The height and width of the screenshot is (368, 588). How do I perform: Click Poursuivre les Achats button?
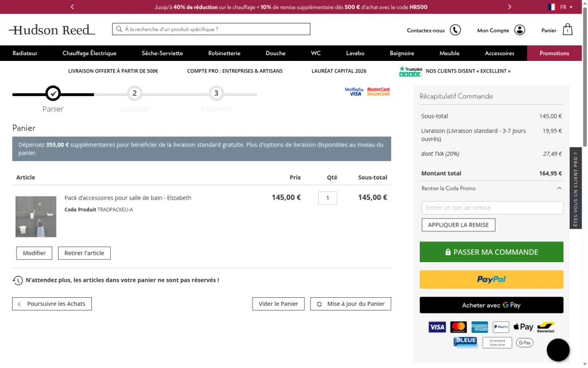tap(52, 304)
